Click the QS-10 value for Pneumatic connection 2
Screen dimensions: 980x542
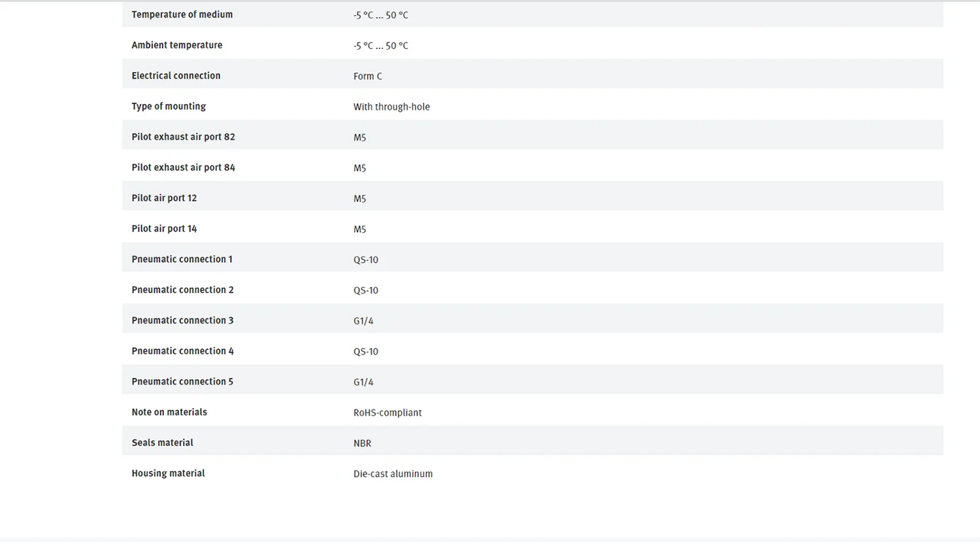[x=366, y=290]
